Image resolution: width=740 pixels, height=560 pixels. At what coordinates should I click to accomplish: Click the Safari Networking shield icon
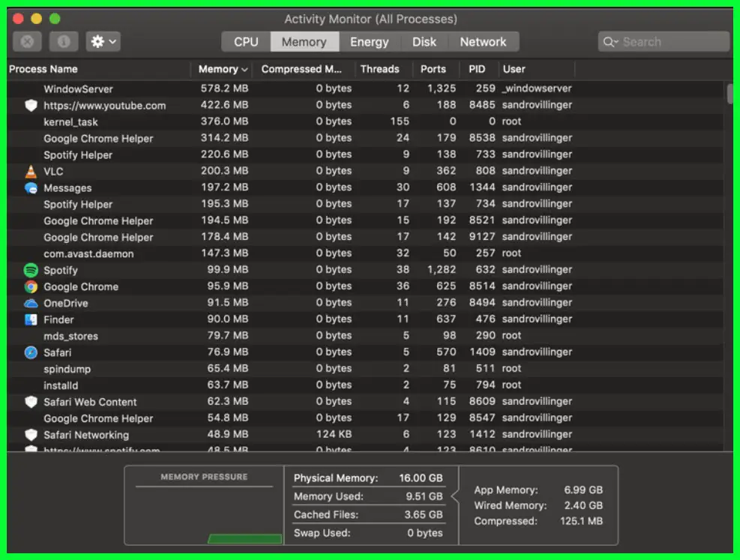31,435
